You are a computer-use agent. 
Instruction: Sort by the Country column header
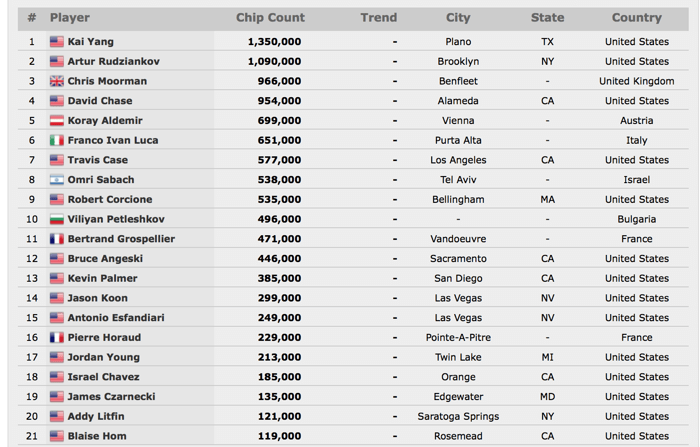coord(637,17)
